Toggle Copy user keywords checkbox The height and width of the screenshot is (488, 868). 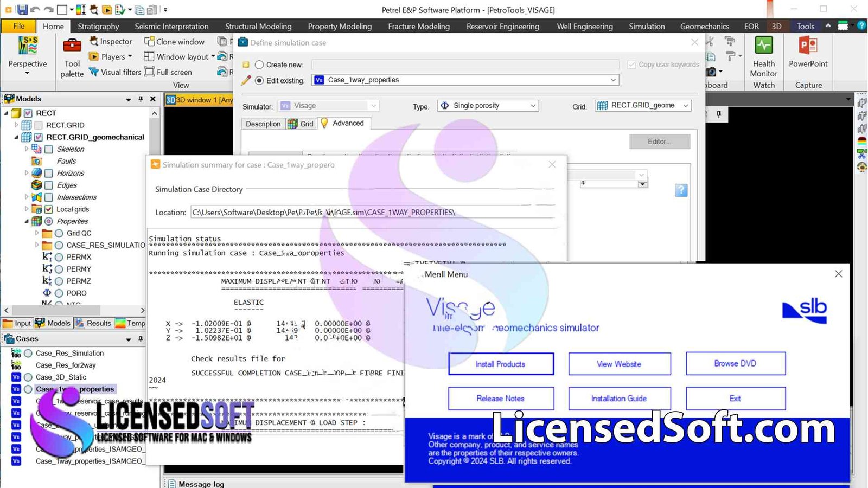(631, 64)
